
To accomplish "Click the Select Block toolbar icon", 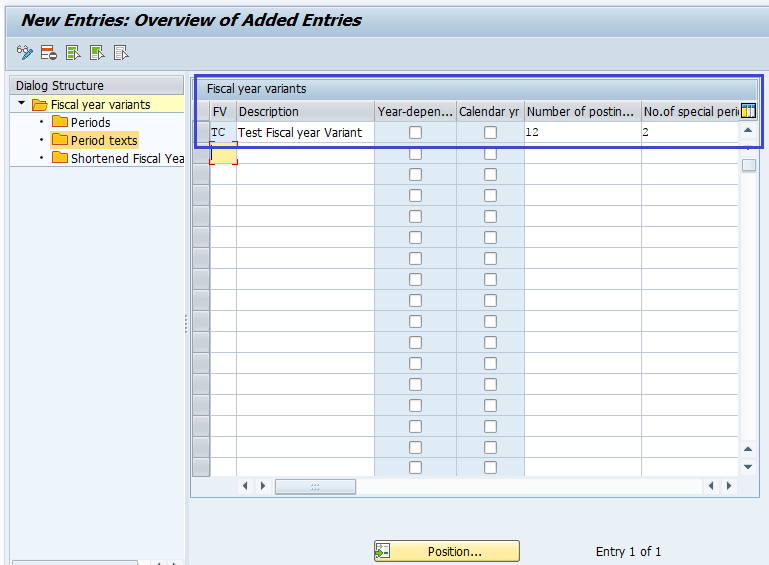I will [97, 53].
